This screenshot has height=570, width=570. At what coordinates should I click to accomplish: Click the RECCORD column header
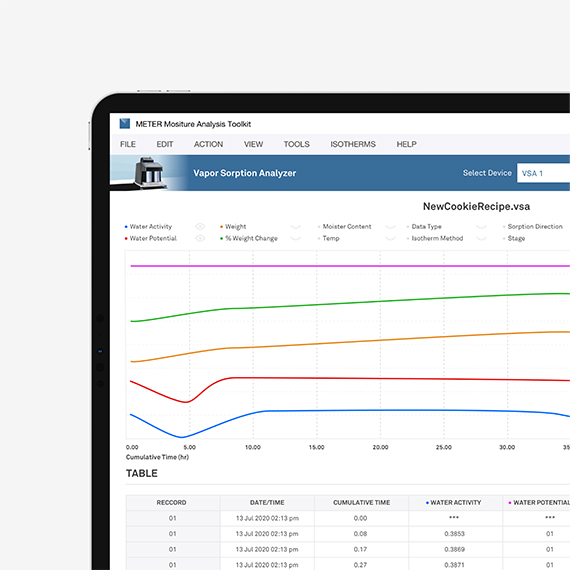tap(172, 502)
